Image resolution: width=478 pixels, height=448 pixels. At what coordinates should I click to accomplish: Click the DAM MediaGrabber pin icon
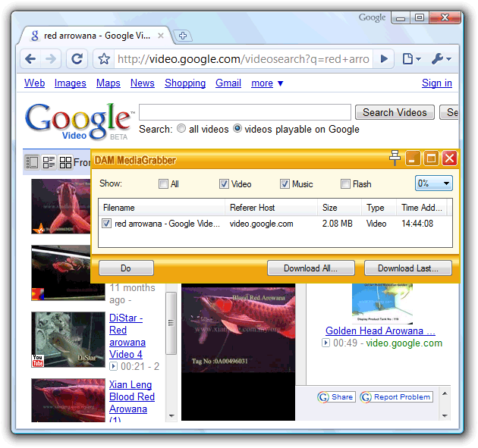pyautogui.click(x=395, y=158)
